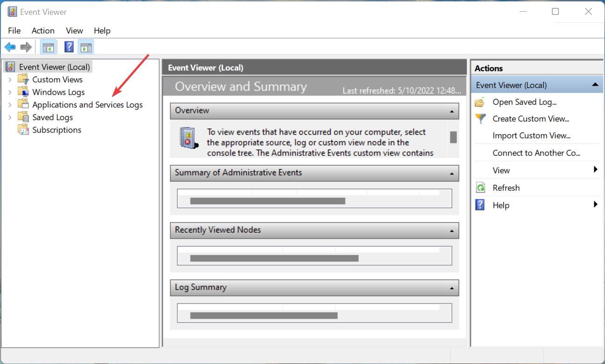Image resolution: width=605 pixels, height=364 pixels.
Task: Click the green Refresh icon
Action: pos(480,188)
